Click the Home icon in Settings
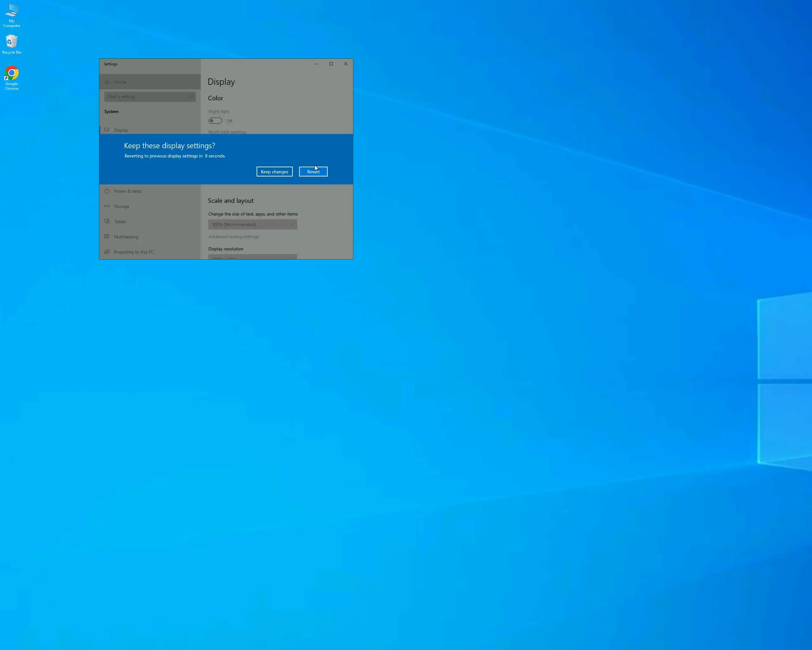Screen dimensions: 812x650 tap(107, 82)
